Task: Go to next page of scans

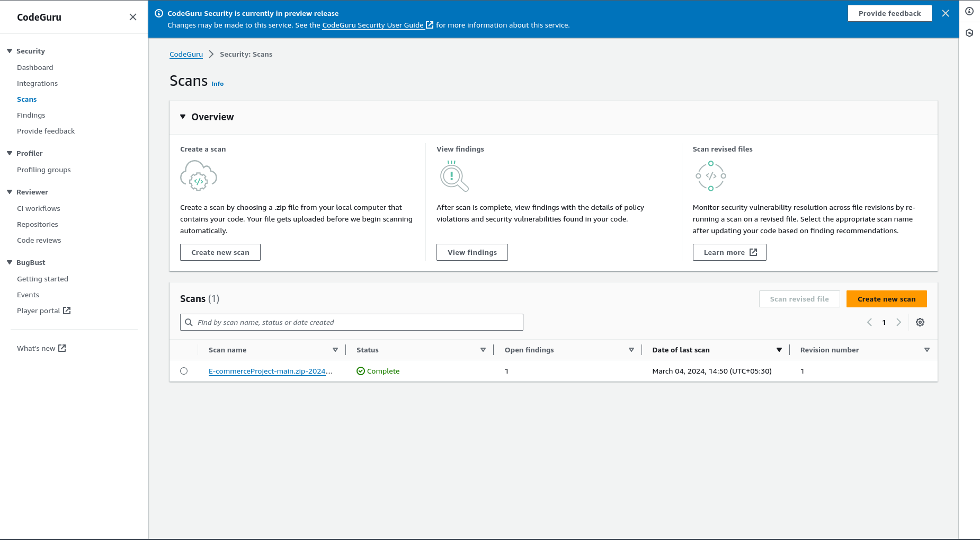Action: 898,322
